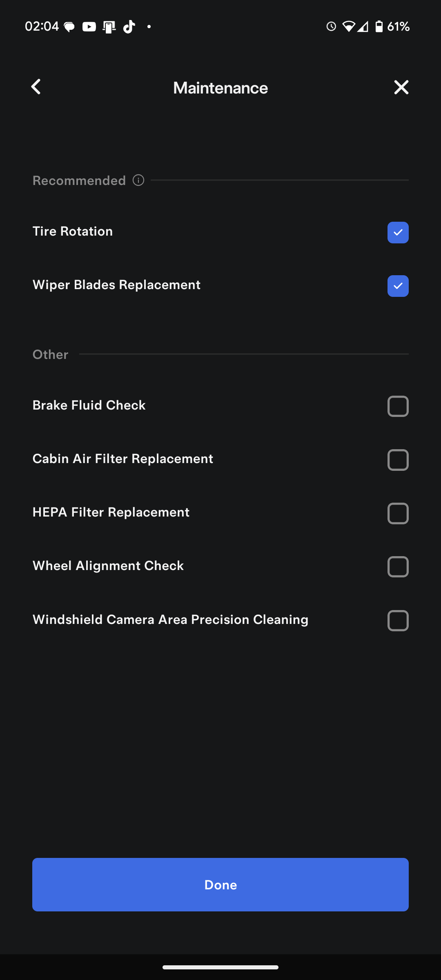Enable the Brake Fluid Check checkbox
Viewport: 441px width, 980px height.
(398, 406)
